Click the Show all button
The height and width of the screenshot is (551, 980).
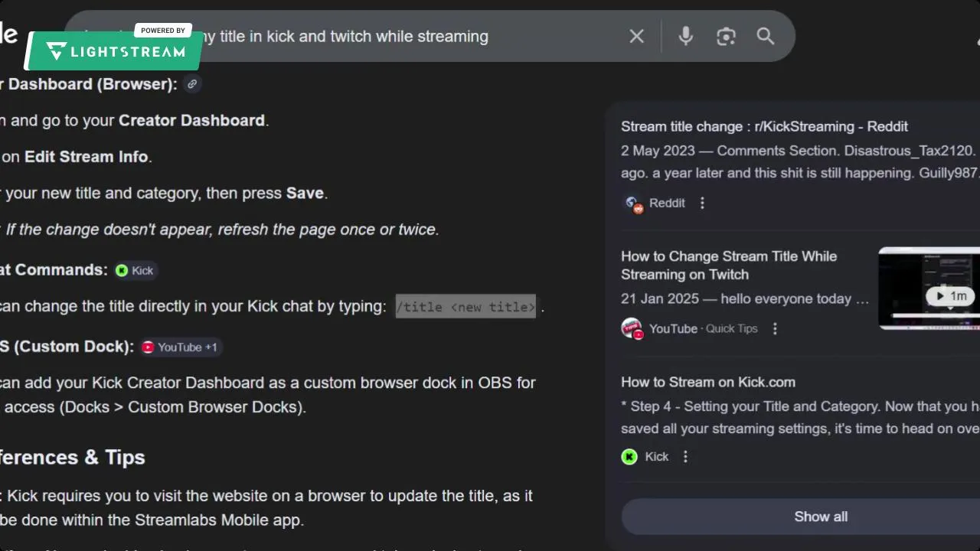(x=820, y=517)
